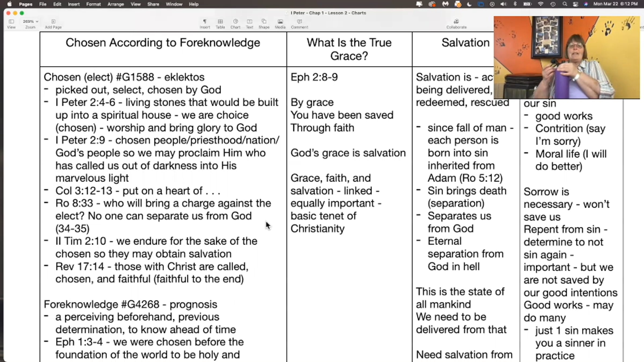Add a text box with the Text tool
Screen dimensions: 644x362
tap(250, 24)
